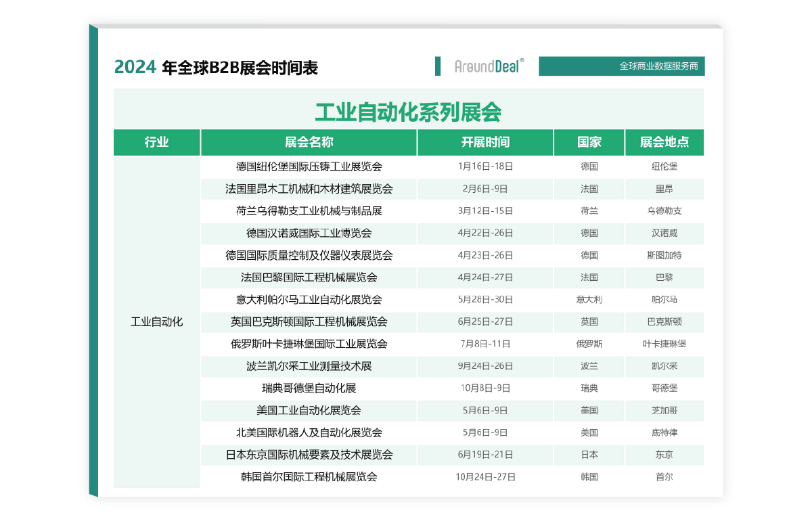Click the location '哥德堡'

(x=664, y=388)
